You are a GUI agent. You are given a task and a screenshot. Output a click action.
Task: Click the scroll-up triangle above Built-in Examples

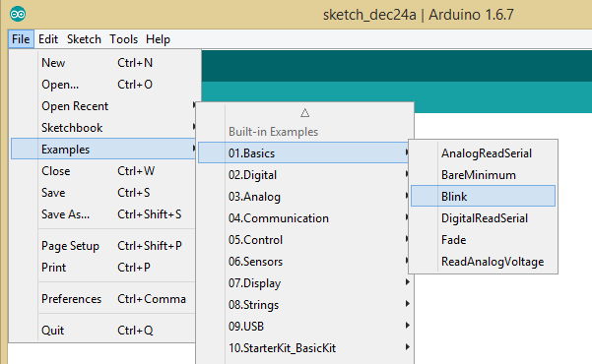point(305,113)
